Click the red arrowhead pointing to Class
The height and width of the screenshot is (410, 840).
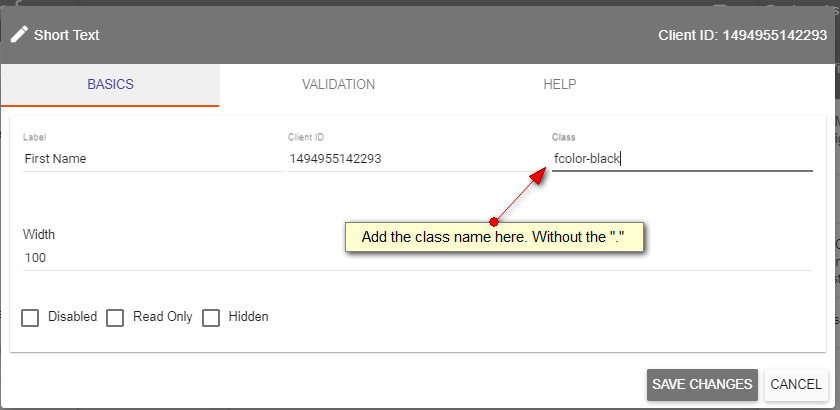click(536, 176)
